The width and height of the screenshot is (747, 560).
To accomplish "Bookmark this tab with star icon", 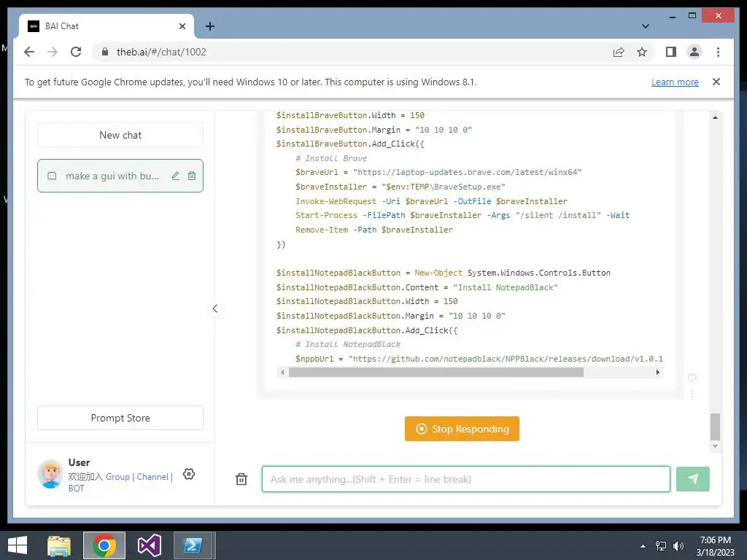I will [642, 52].
